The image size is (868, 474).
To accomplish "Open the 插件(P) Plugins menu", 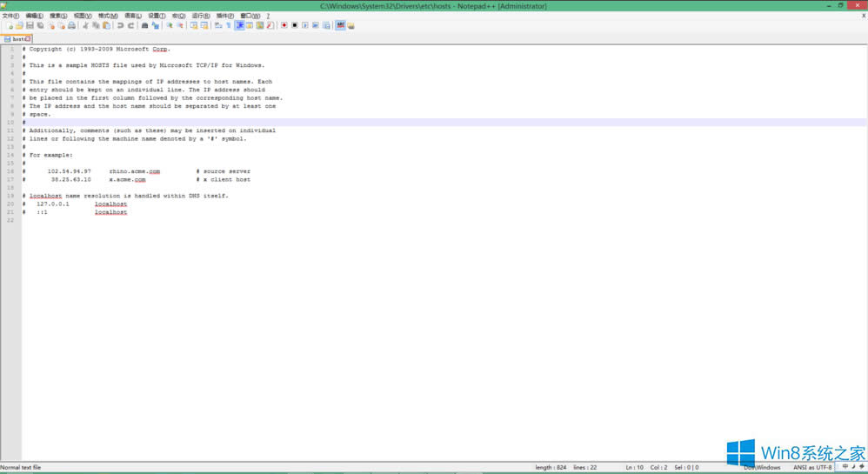I will coord(224,16).
